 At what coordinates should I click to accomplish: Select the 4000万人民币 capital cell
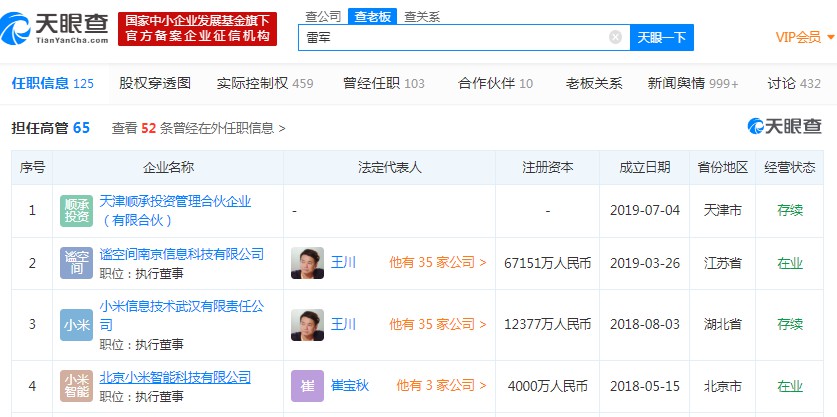(x=548, y=386)
